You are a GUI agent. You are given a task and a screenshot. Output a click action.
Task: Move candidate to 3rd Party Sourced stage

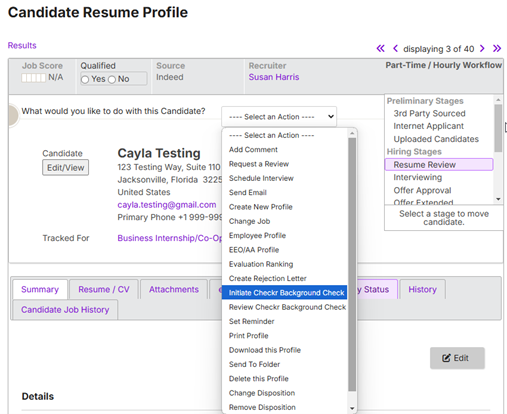[x=429, y=114]
